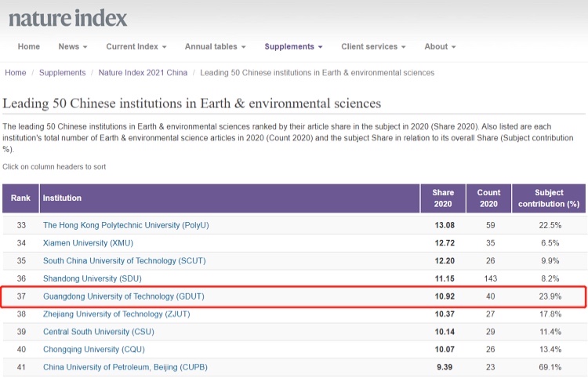
Task: Sort by Count 2020 column
Action: pos(488,198)
